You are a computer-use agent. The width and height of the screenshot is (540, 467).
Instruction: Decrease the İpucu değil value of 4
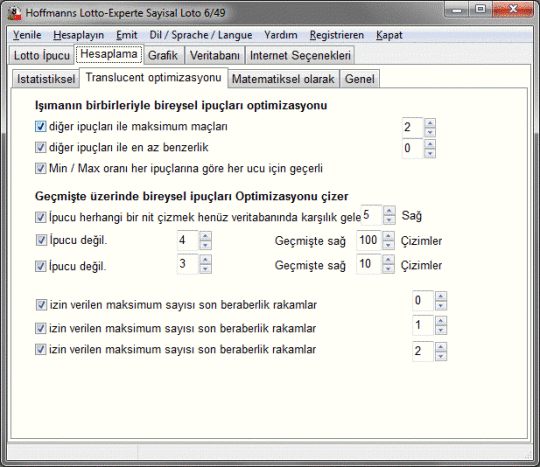205,245
